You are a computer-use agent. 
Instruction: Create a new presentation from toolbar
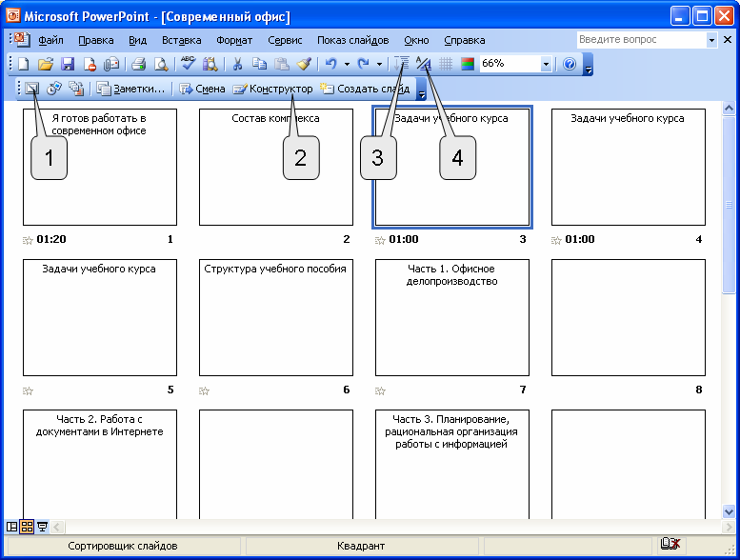pos(23,63)
